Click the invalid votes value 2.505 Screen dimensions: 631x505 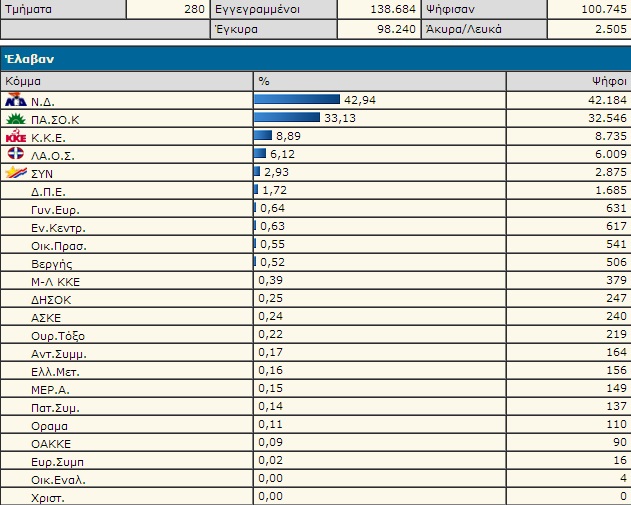pyautogui.click(x=611, y=29)
